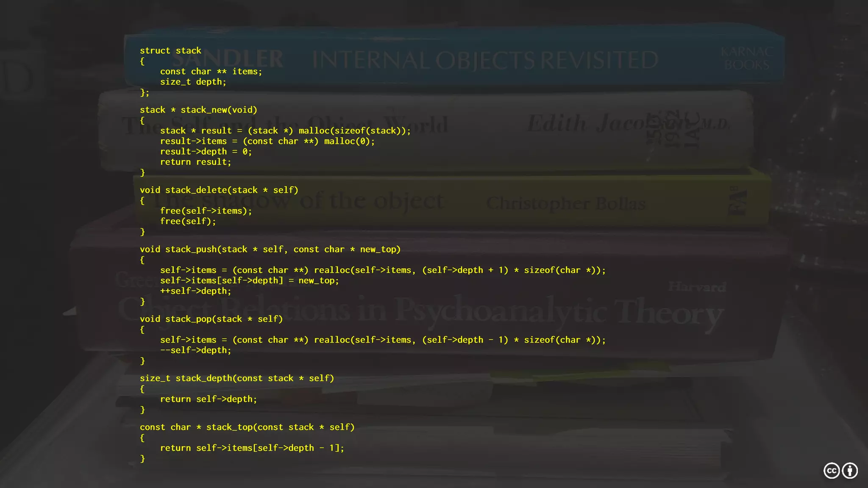Click the stack_delete function signature
This screenshot has width=868, height=488.
[219, 190]
